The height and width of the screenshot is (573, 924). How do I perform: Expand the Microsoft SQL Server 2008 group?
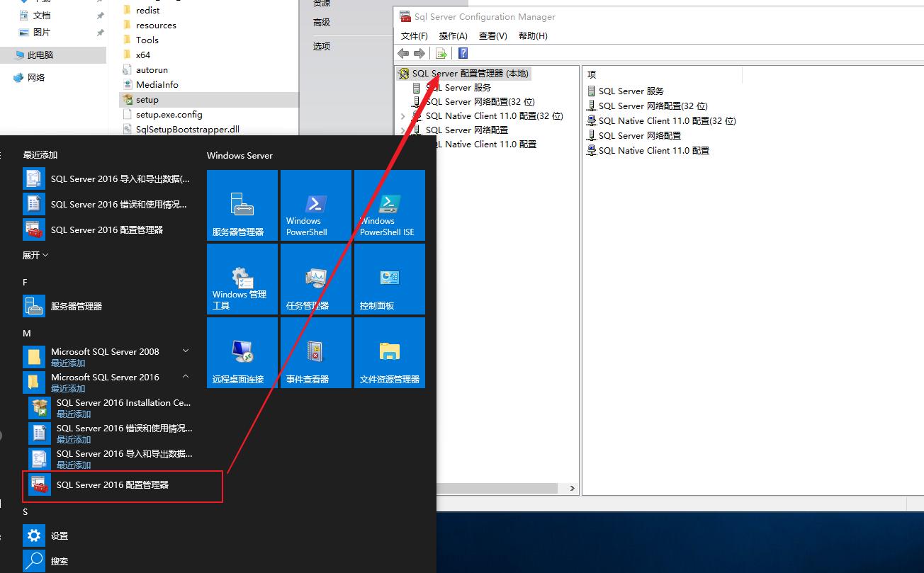186,350
